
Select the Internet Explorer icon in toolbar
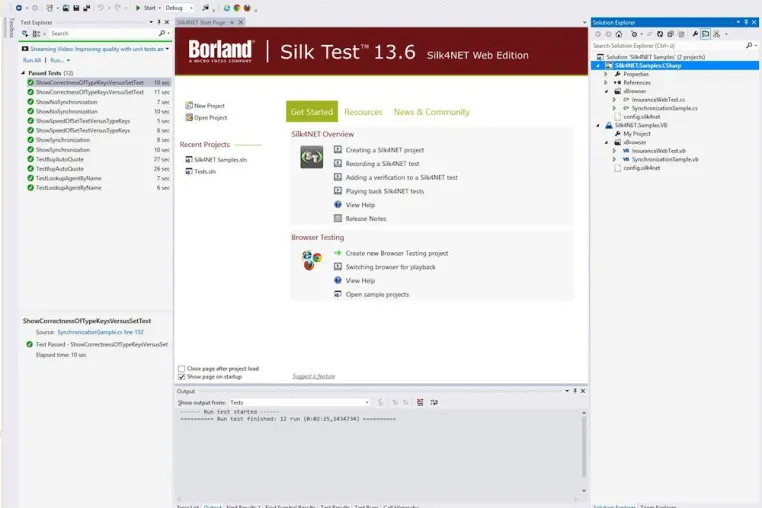(x=227, y=8)
